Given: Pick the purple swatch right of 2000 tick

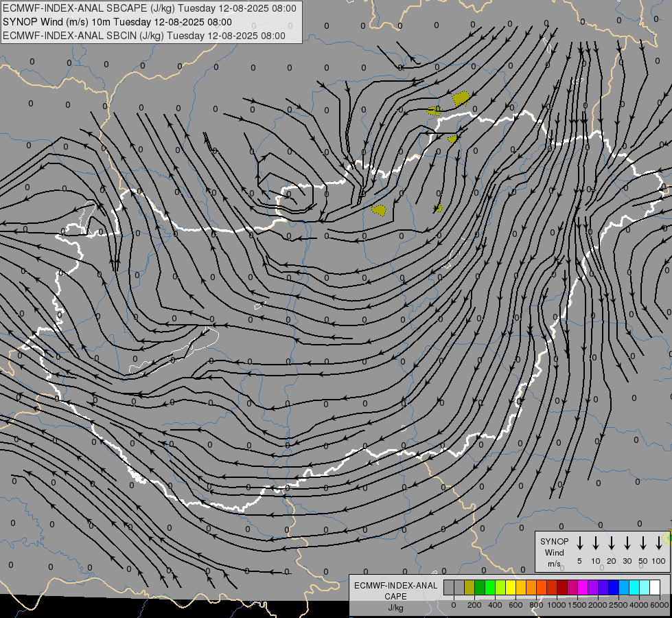Looking at the screenshot, I should pos(603,587).
